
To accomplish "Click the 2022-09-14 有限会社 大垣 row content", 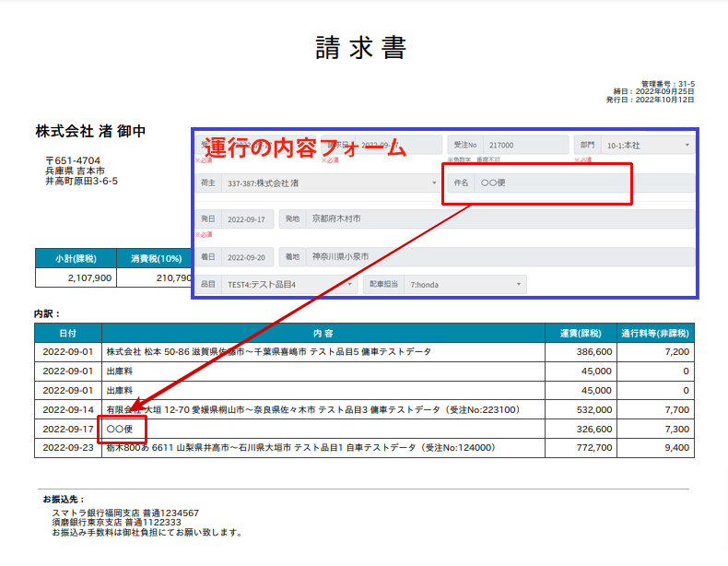I will [x=313, y=409].
